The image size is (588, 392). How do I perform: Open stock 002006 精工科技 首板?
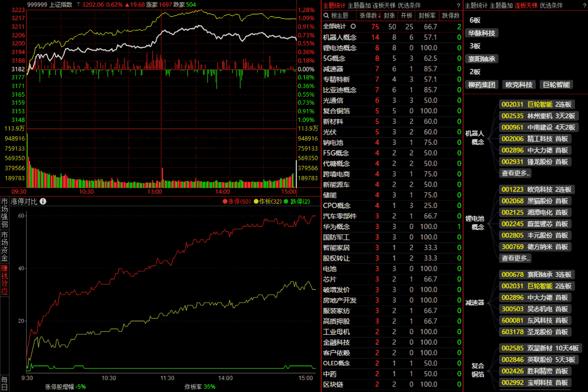535,138
